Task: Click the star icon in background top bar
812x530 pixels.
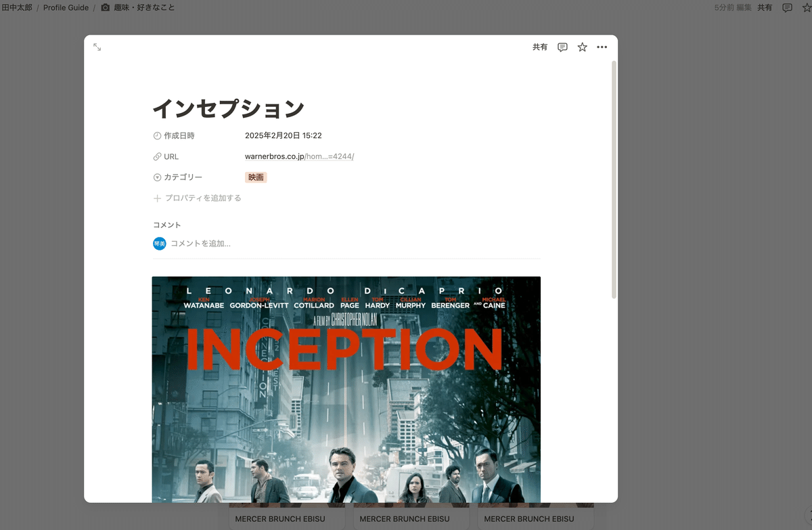Action: pos(808,7)
